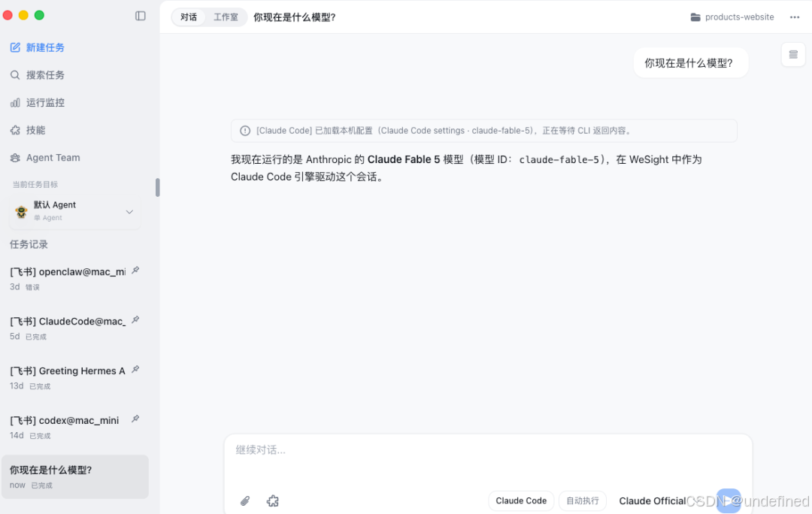The image size is (812, 514).
Task: Click the 新建任务 compose icon
Action: pos(15,47)
